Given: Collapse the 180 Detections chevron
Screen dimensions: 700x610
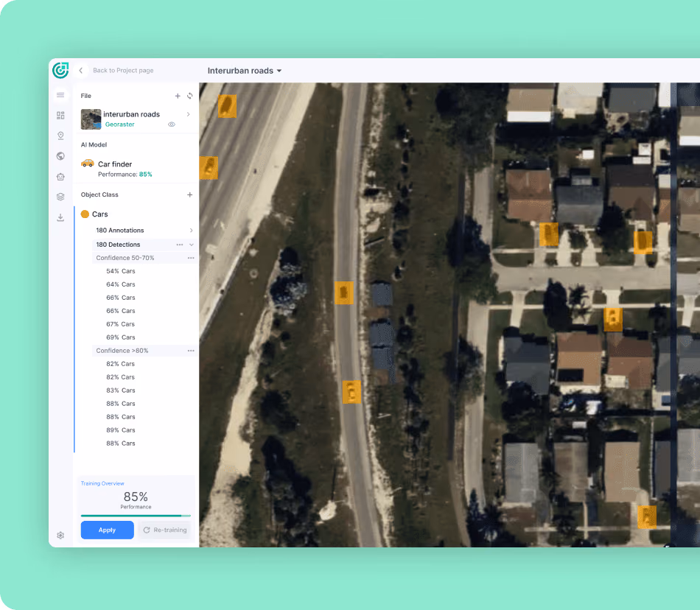Looking at the screenshot, I should click(x=191, y=245).
